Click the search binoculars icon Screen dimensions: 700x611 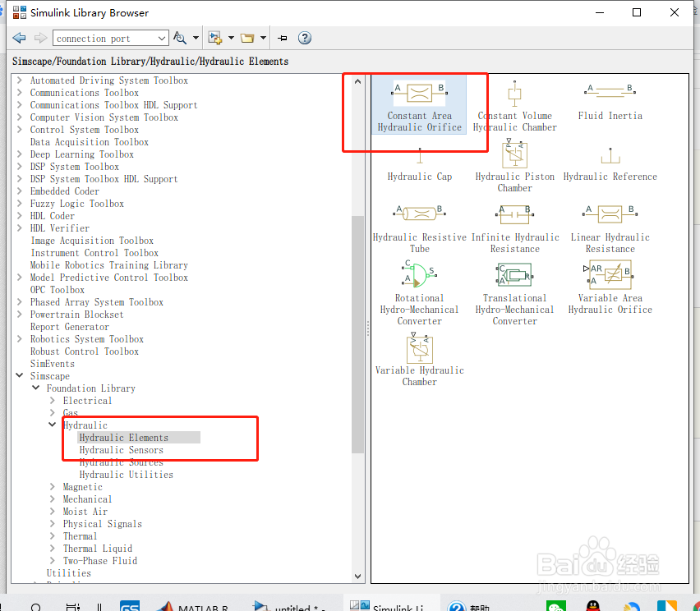[179, 38]
